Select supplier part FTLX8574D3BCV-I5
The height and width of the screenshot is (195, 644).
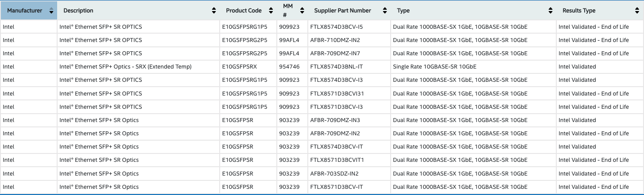(336, 27)
